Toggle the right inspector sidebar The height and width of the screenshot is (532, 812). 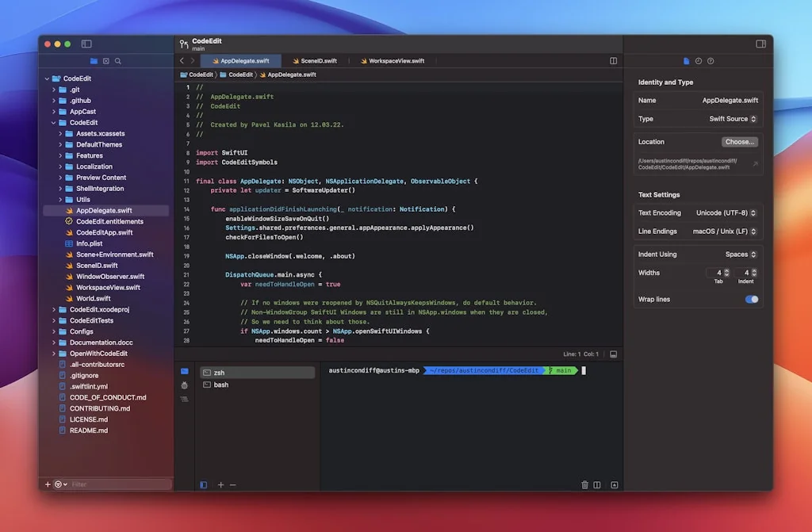[760, 44]
